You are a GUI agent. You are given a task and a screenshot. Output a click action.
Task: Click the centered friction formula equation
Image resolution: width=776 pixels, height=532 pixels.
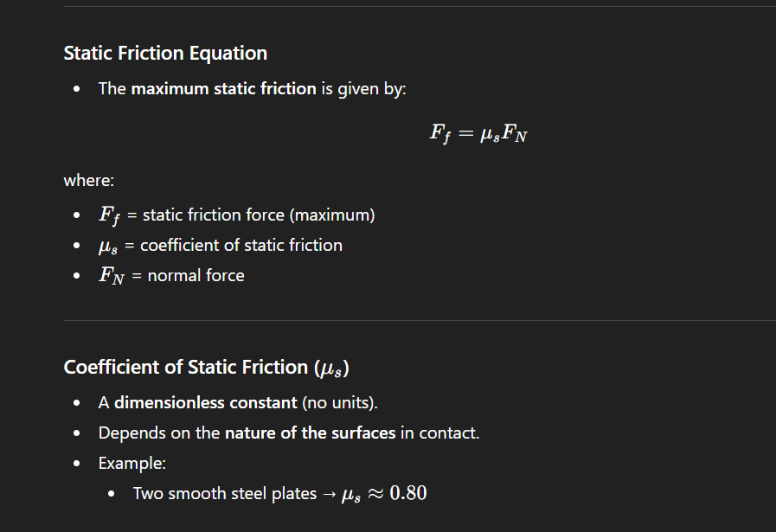coord(478,133)
